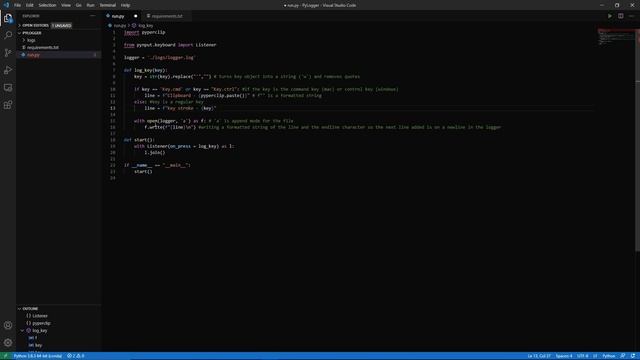Open the Extensions view

click(x=8, y=105)
